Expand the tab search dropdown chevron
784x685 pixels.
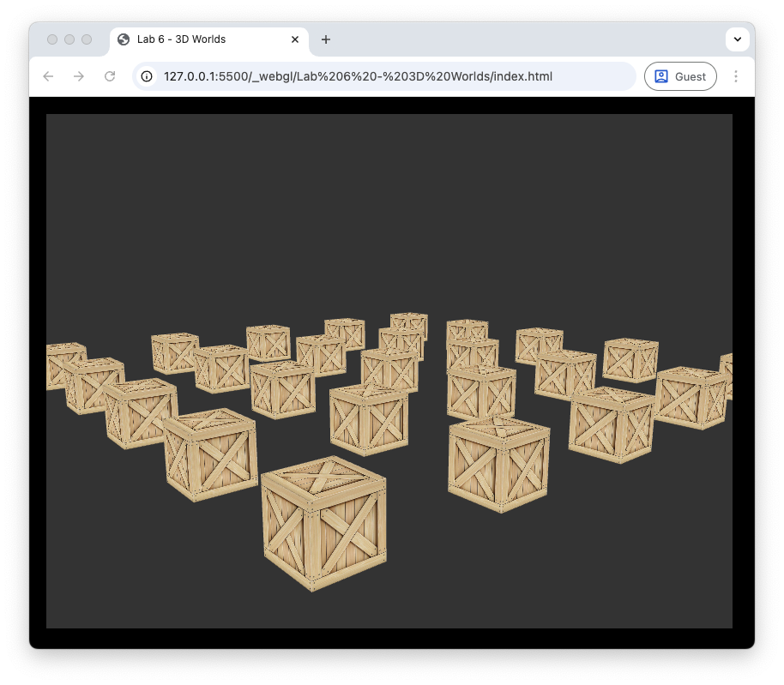(x=738, y=39)
